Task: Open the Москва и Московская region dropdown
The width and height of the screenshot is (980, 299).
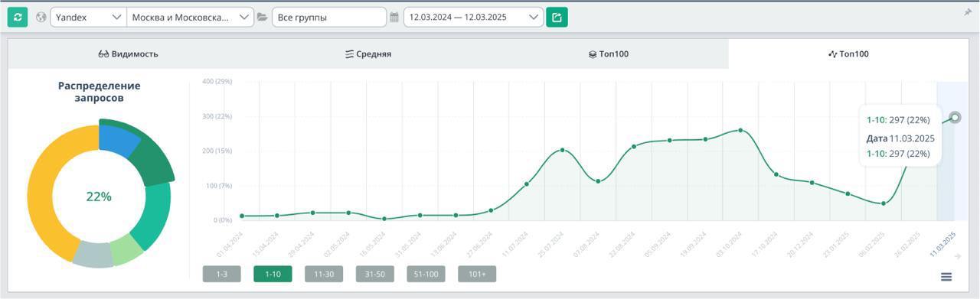Action: click(x=191, y=17)
